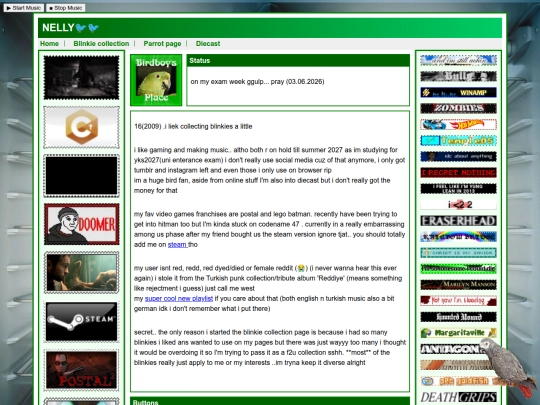Click the dark grayscale stamp at top of sidebar
The height and width of the screenshot is (405, 540).
click(x=82, y=78)
